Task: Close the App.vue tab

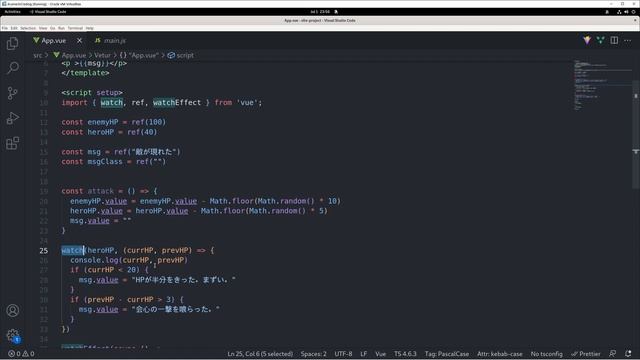Action: [x=79, y=40]
